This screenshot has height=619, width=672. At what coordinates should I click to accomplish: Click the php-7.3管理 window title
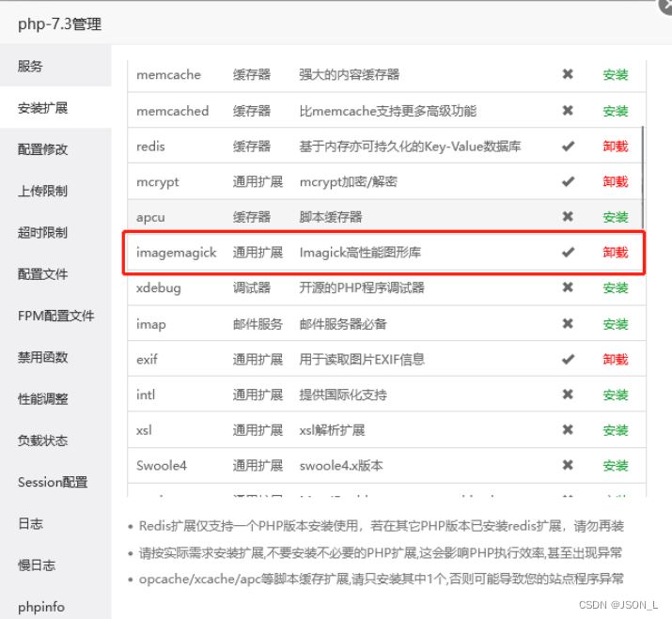click(x=59, y=24)
